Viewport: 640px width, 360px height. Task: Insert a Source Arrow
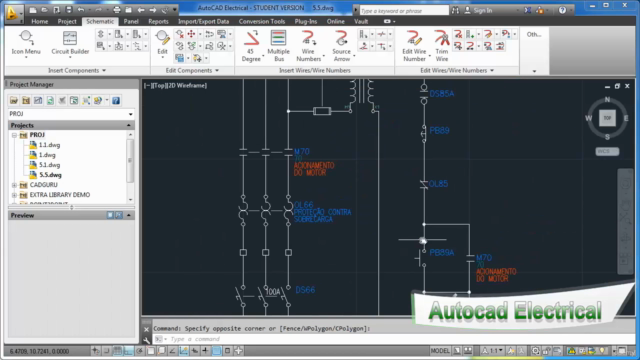click(341, 46)
